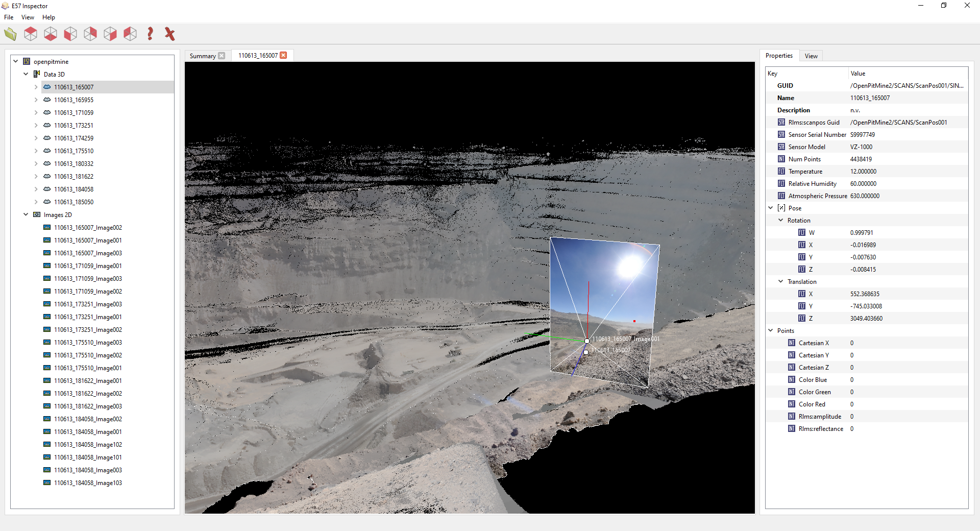
Task: Select the 110613_171059 scan entry
Action: (x=73, y=113)
